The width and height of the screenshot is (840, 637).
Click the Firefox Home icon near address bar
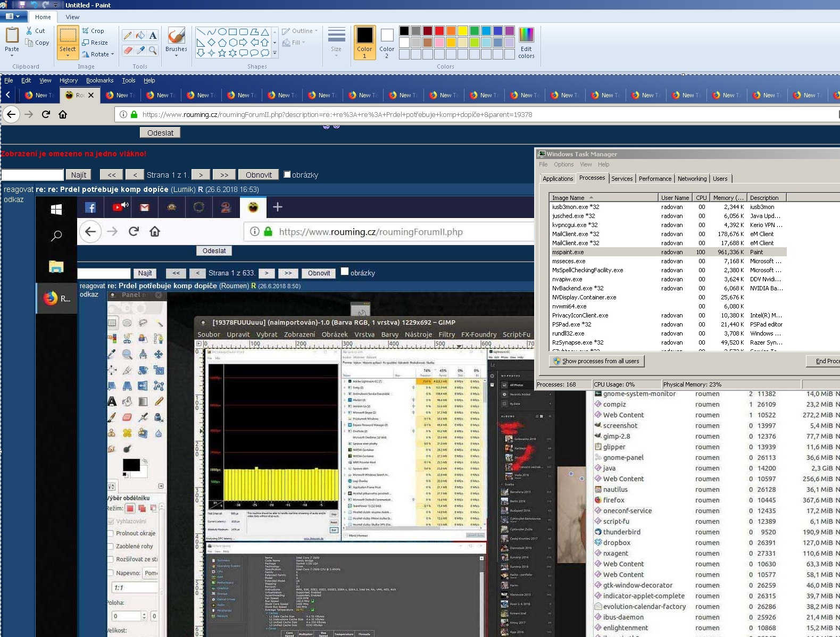[63, 114]
